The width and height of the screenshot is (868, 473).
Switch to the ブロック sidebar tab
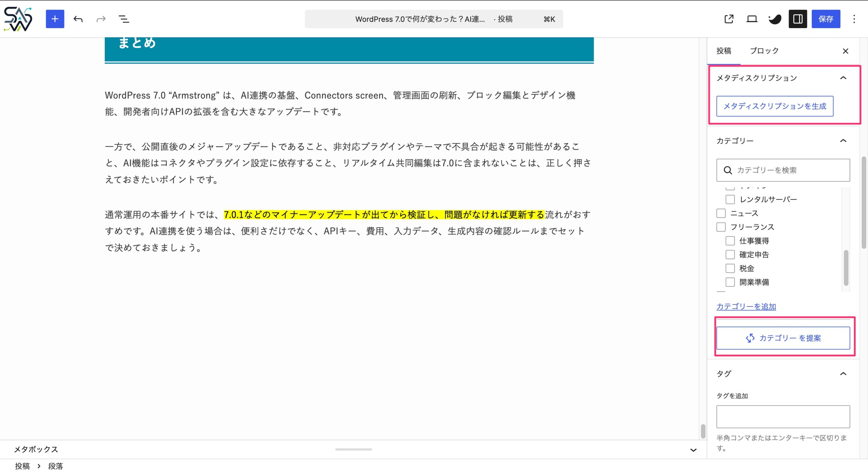click(x=764, y=51)
